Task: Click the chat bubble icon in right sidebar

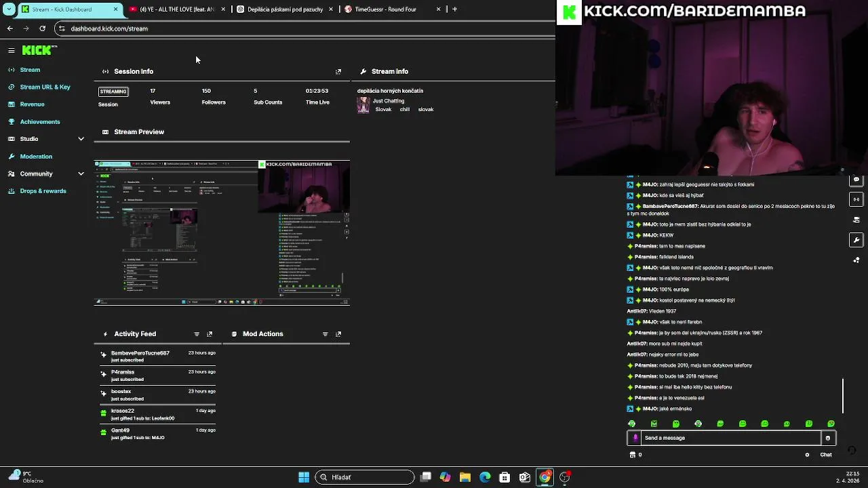Action: click(856, 180)
